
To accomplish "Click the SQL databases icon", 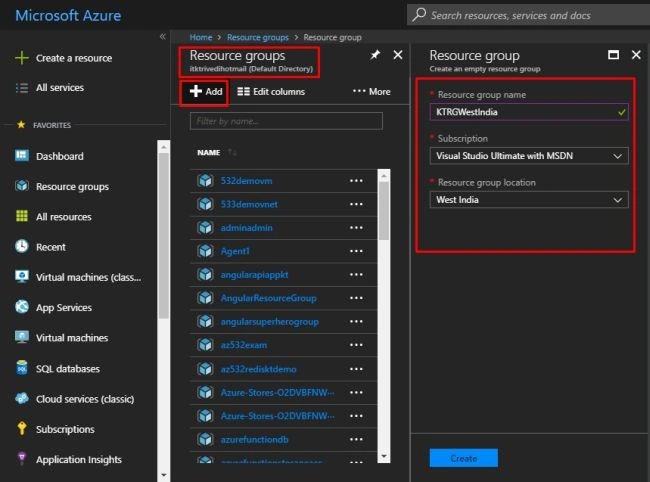I will coord(22,368).
